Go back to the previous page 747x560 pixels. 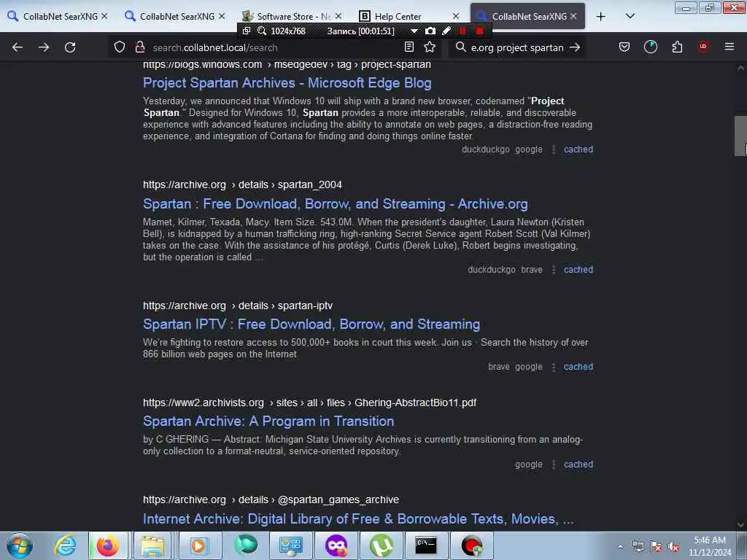pos(18,47)
